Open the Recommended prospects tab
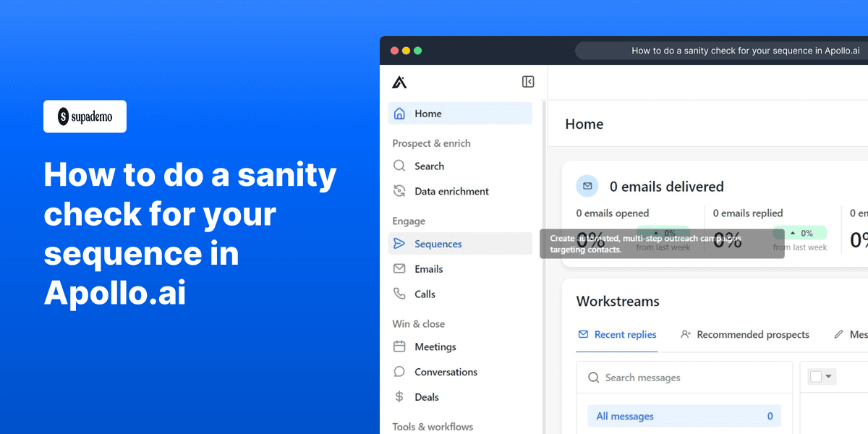The width and height of the screenshot is (868, 434). pos(753,334)
